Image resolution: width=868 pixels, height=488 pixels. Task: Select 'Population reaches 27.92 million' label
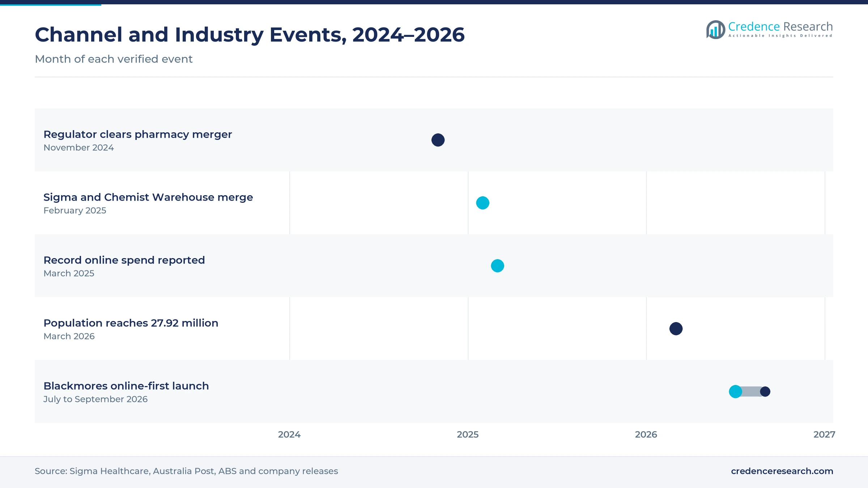(x=131, y=323)
